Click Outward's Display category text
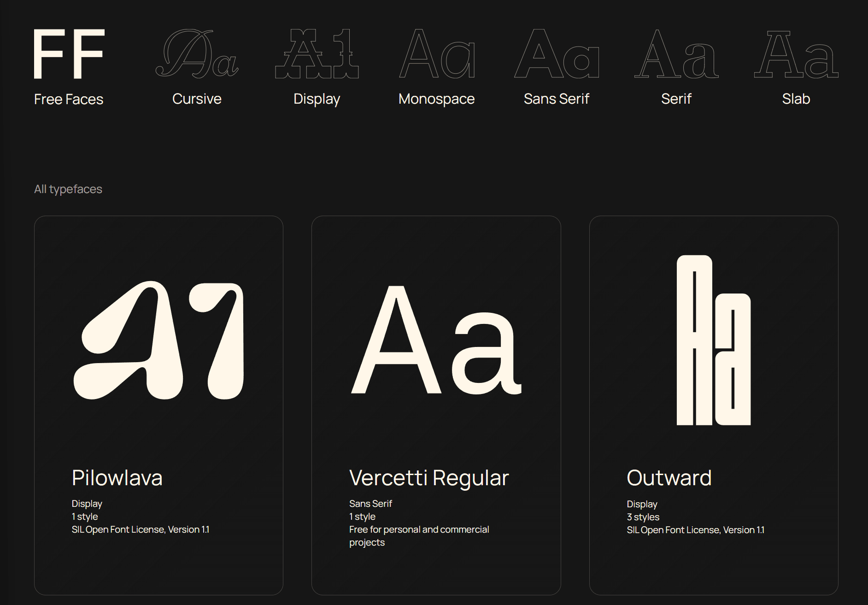868x605 pixels. coord(642,504)
